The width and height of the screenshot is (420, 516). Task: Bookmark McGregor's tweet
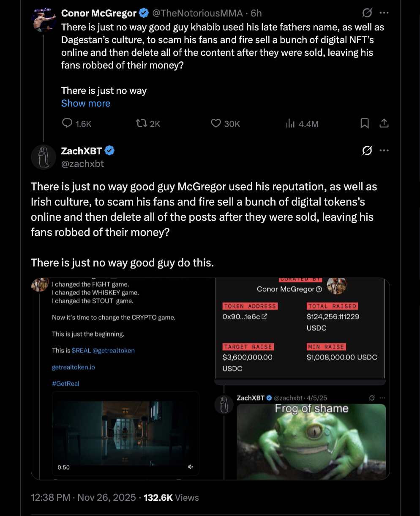(x=365, y=124)
